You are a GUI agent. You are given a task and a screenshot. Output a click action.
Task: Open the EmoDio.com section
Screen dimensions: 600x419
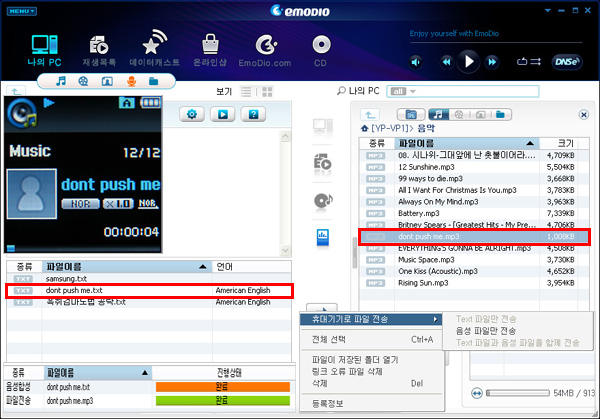[x=265, y=51]
